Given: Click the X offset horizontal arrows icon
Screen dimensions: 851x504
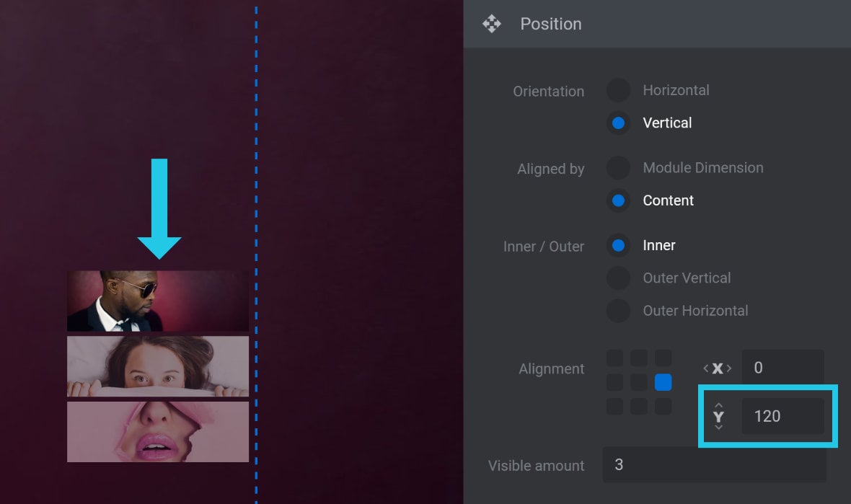Looking at the screenshot, I should [x=718, y=368].
